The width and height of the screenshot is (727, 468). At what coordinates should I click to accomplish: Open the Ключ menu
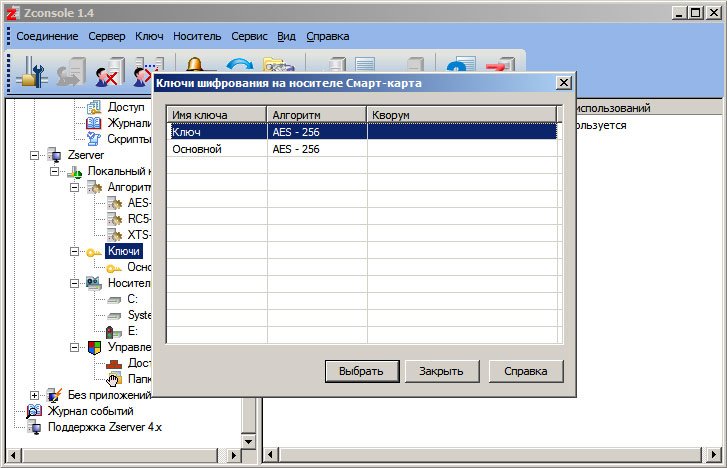(149, 36)
